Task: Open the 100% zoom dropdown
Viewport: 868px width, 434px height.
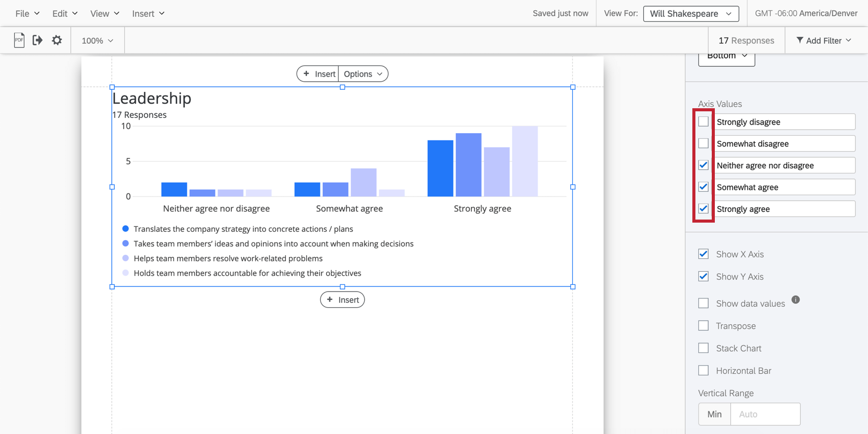Action: (98, 40)
